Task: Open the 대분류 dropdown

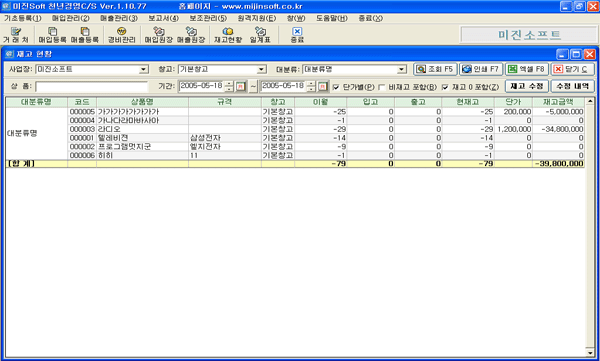Action: (401, 69)
